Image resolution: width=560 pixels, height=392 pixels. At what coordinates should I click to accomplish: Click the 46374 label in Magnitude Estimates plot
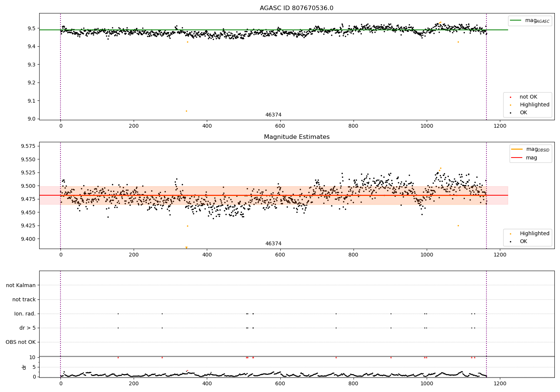click(273, 244)
